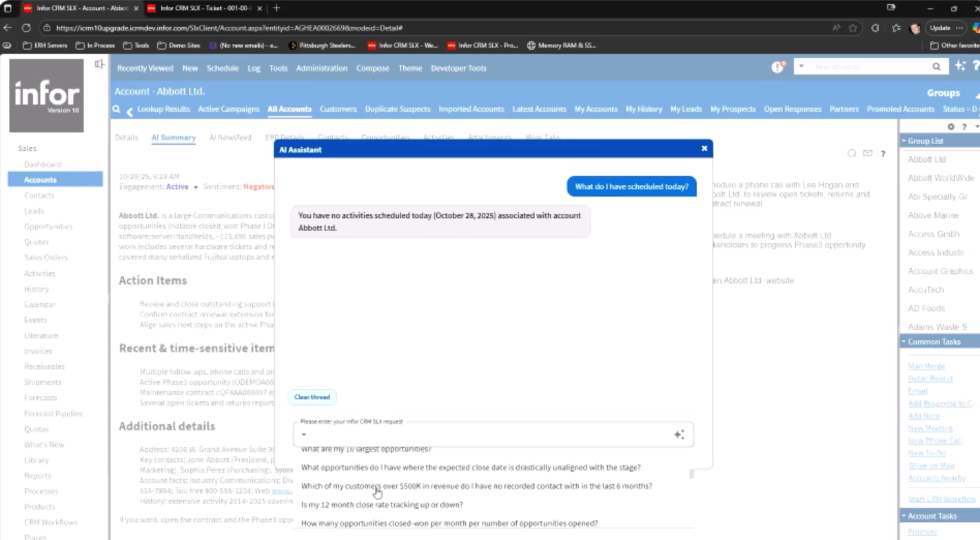Open browser extensions icon
This screenshot has width=980, height=540.
[875, 28]
